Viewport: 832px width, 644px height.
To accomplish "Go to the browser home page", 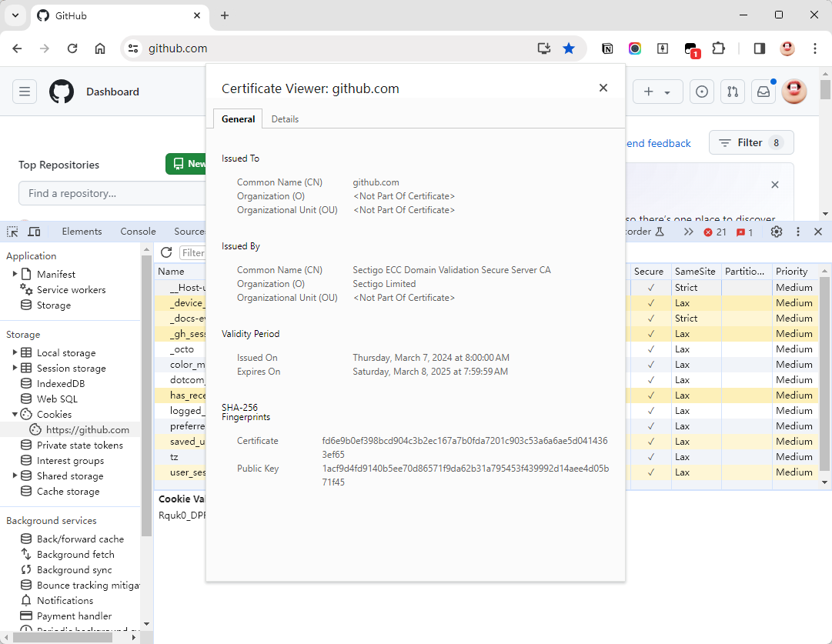I will [x=100, y=48].
